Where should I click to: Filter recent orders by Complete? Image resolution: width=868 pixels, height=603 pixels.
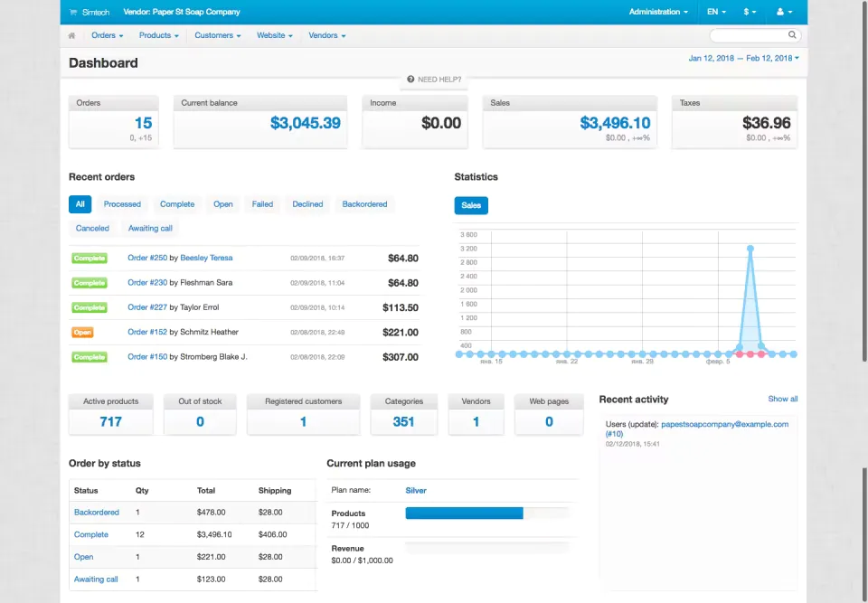[177, 204]
